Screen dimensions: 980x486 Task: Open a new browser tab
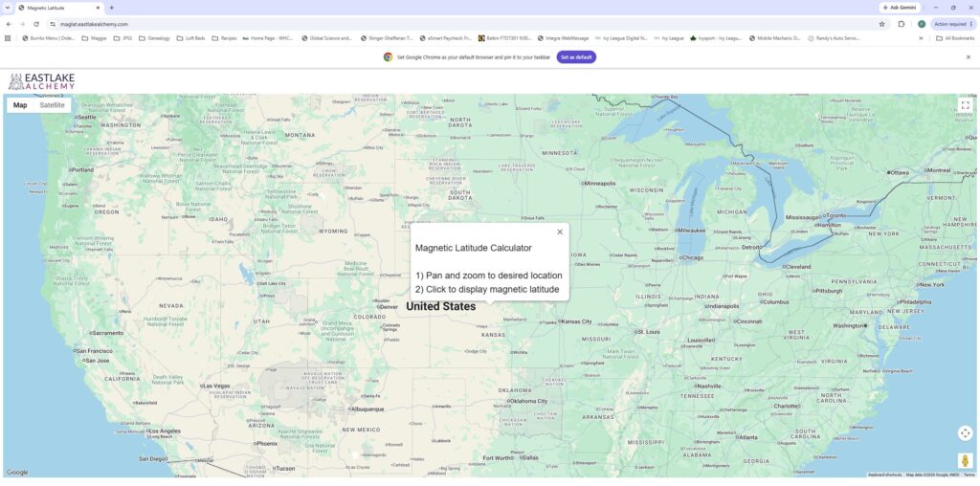click(x=111, y=8)
